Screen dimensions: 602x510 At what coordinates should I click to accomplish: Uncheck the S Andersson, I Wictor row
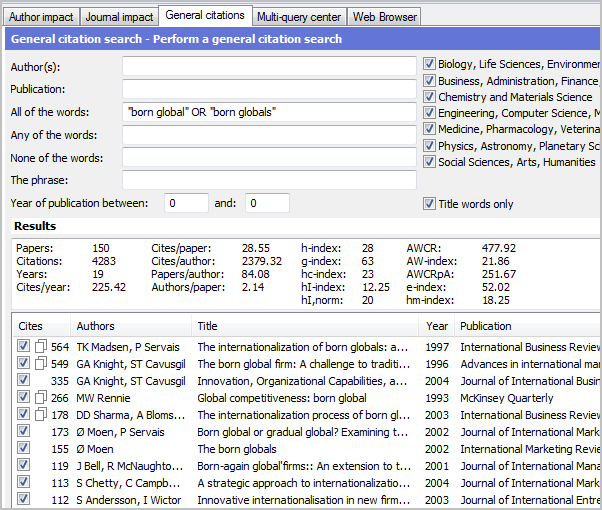coord(23,499)
